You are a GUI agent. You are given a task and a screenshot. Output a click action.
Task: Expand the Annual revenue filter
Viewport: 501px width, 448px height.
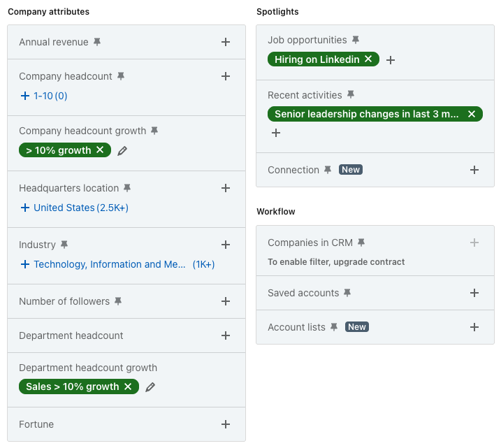coord(226,42)
